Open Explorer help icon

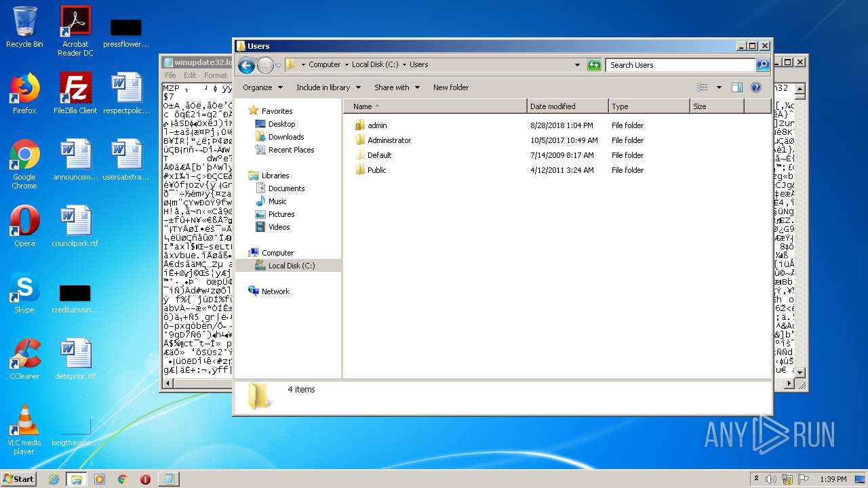click(756, 87)
